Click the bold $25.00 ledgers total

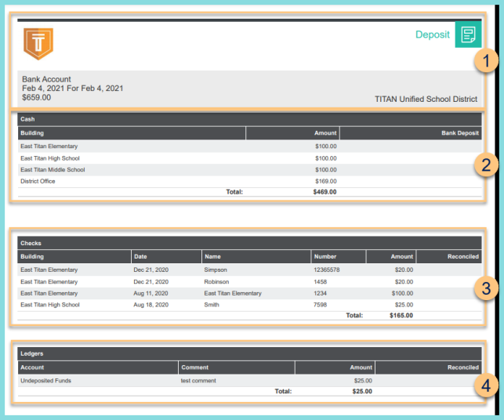tap(362, 392)
